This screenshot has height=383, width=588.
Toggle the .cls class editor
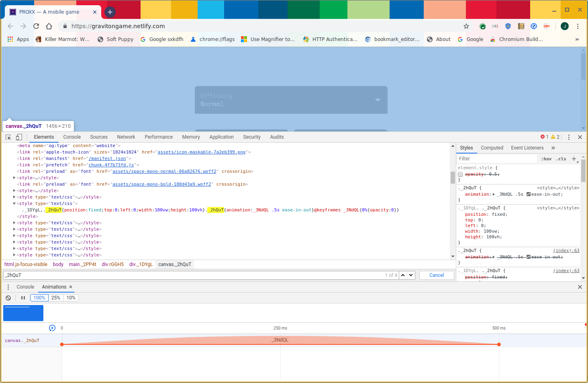[x=561, y=159]
